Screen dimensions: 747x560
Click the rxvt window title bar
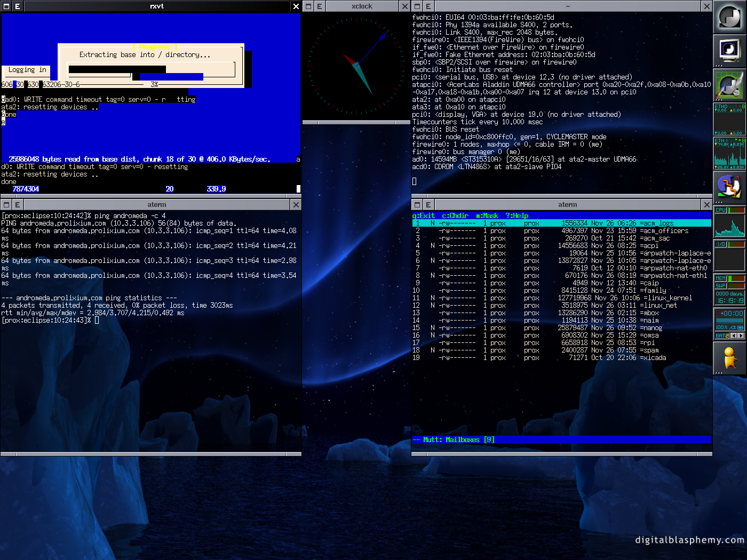(x=157, y=6)
